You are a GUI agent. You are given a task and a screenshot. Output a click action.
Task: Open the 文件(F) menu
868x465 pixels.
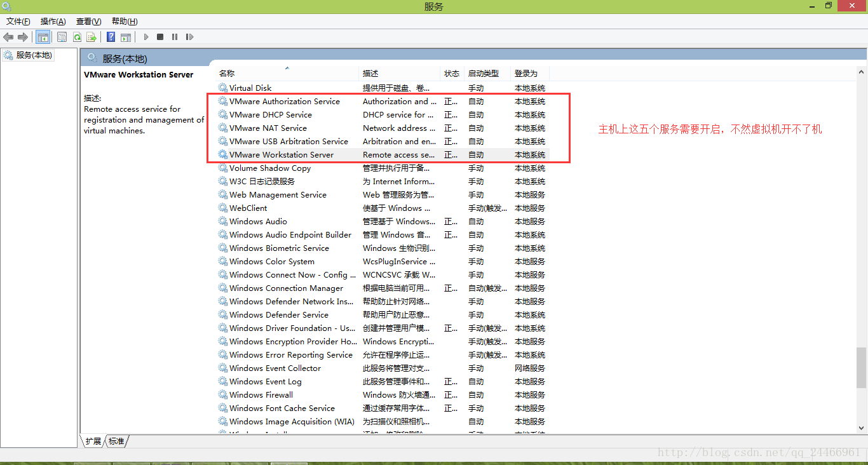point(18,22)
